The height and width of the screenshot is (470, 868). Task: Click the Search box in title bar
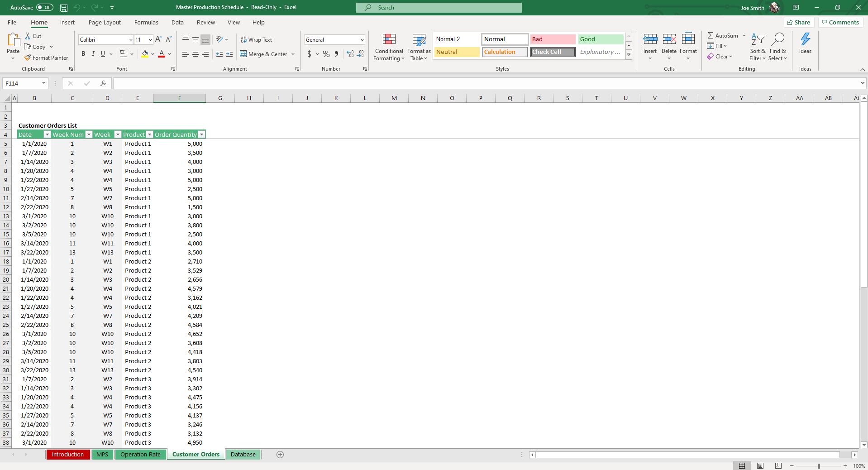(x=439, y=8)
